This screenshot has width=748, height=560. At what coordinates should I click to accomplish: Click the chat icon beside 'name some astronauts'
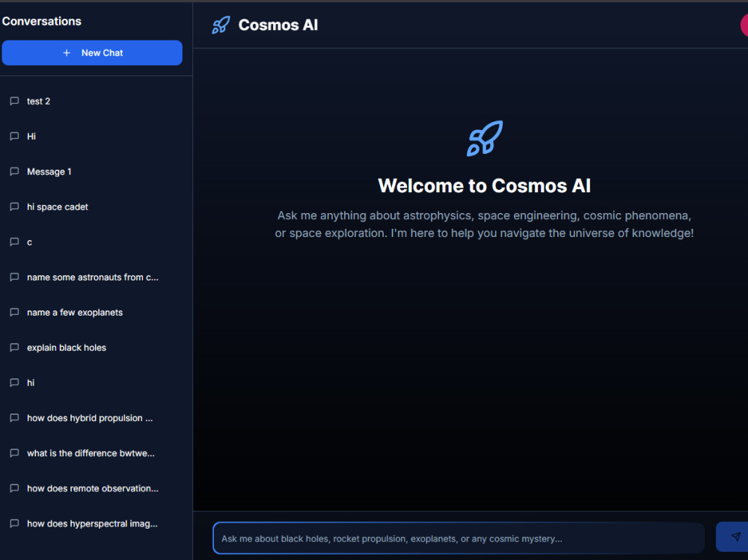click(x=14, y=277)
